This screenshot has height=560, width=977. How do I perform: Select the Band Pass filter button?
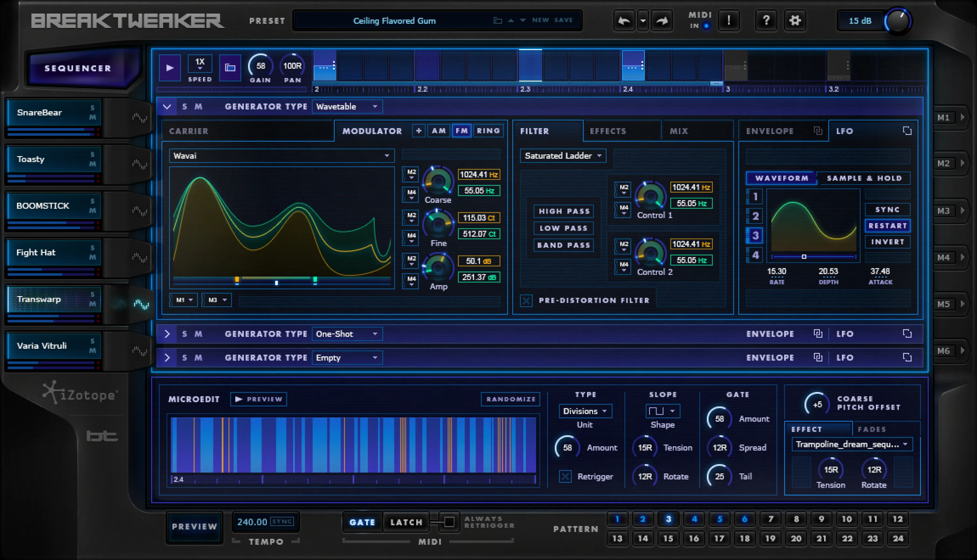coord(564,245)
